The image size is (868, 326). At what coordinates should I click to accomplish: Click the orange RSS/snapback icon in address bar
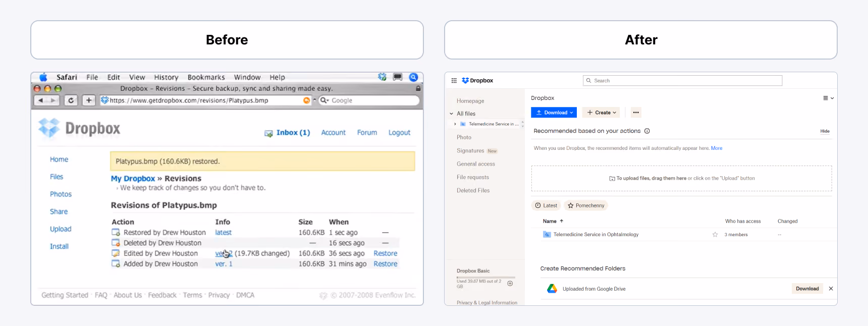[306, 100]
